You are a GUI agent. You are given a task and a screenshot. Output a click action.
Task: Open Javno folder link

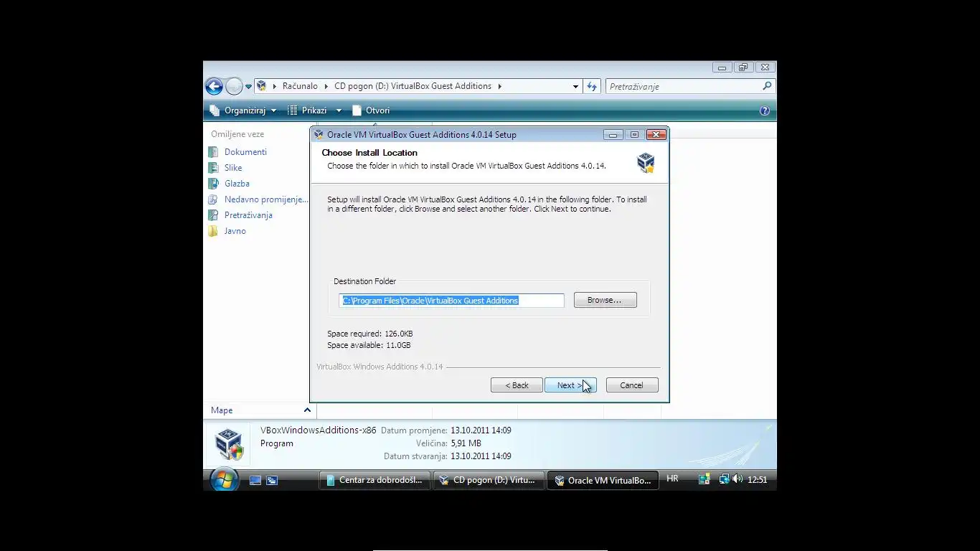[x=235, y=231]
